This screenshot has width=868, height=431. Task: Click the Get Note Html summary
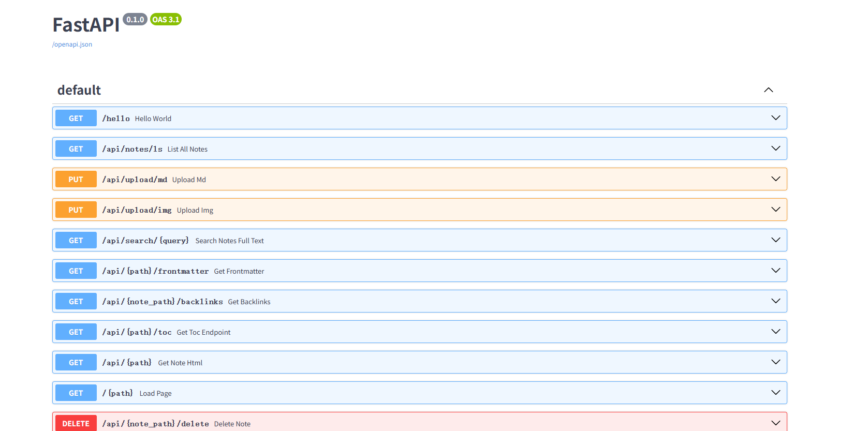(x=180, y=363)
